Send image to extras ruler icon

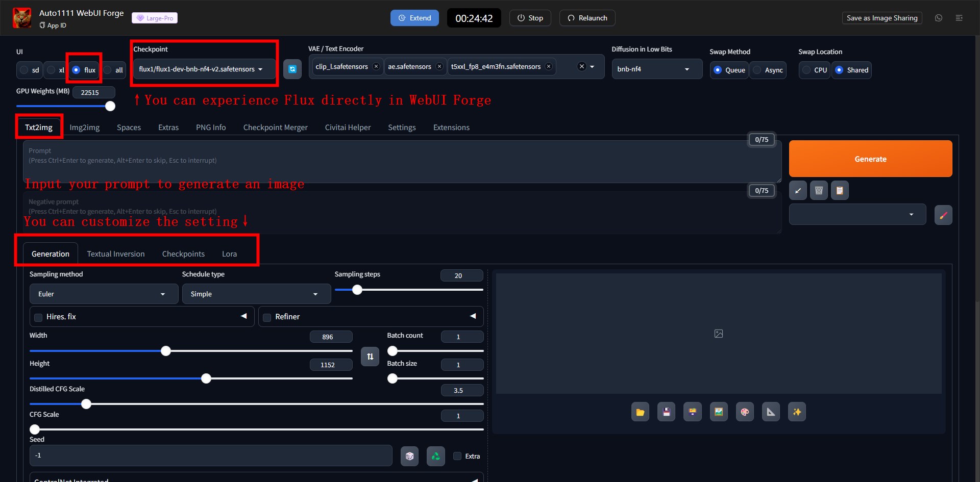tap(771, 412)
